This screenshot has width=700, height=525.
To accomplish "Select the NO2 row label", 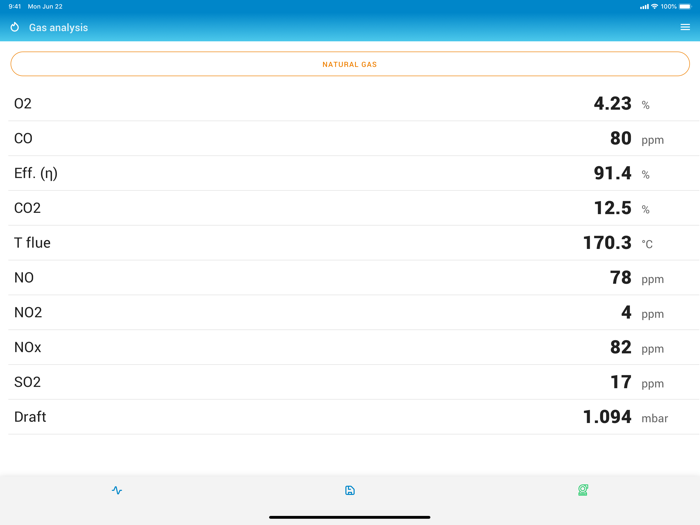I will pyautogui.click(x=28, y=312).
